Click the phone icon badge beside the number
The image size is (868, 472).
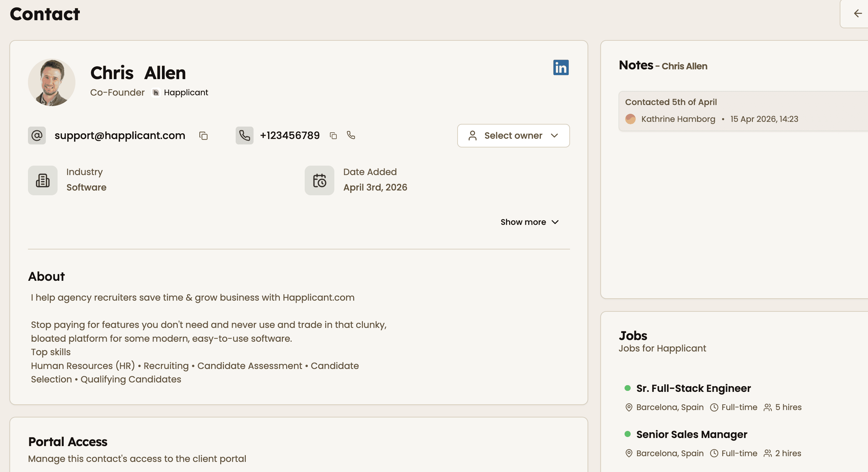pyautogui.click(x=244, y=135)
